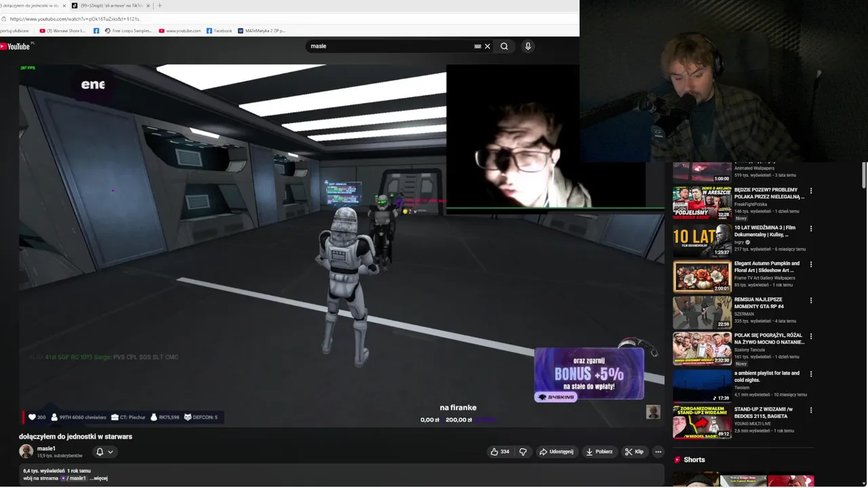Share the video via Udostępnij
868x488 pixels.
click(x=556, y=451)
